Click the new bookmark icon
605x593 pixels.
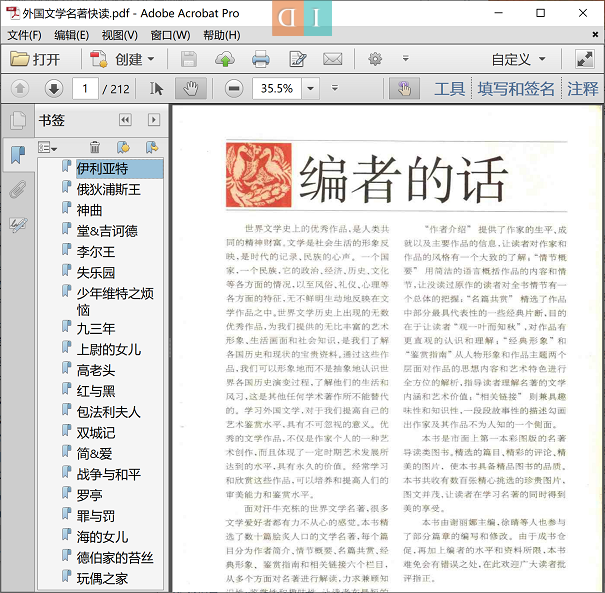pyautogui.click(x=123, y=147)
